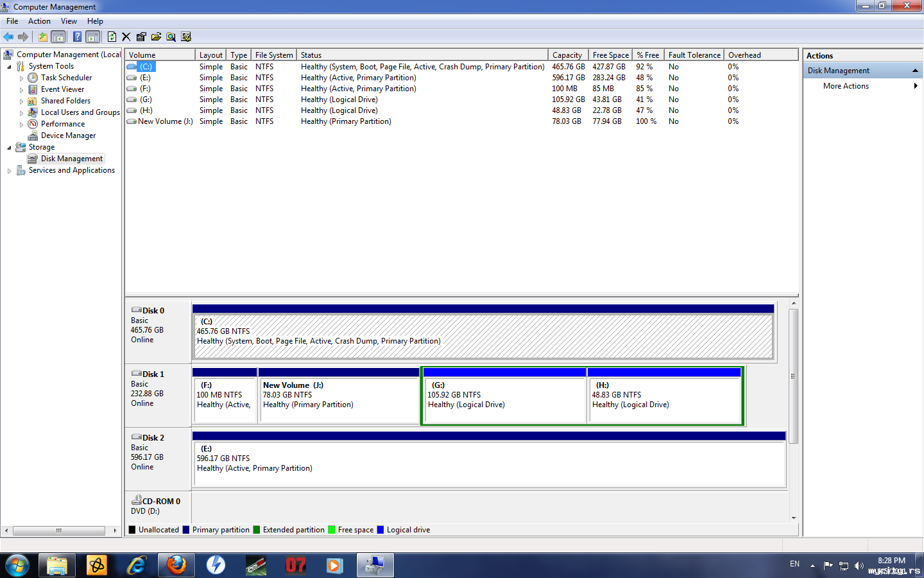This screenshot has width=924, height=578.
Task: Click the Event Viewer icon in tree
Action: (33, 89)
